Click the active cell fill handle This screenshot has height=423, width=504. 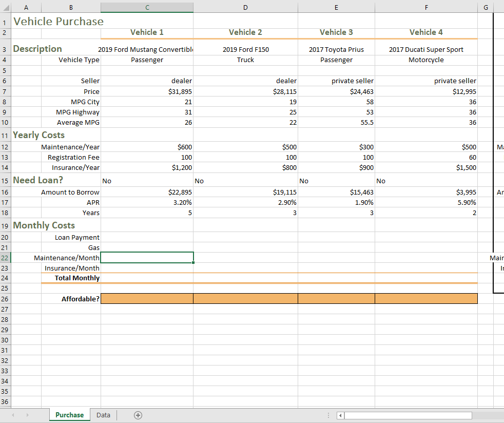[x=193, y=263]
